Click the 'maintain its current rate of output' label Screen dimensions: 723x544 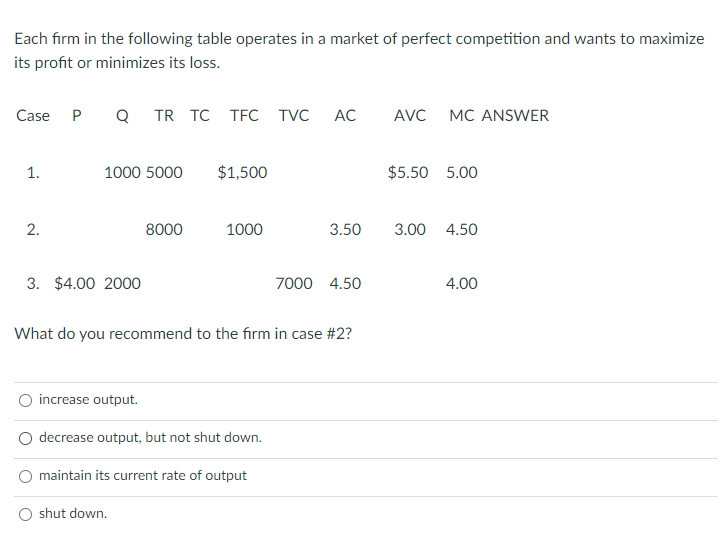142,475
